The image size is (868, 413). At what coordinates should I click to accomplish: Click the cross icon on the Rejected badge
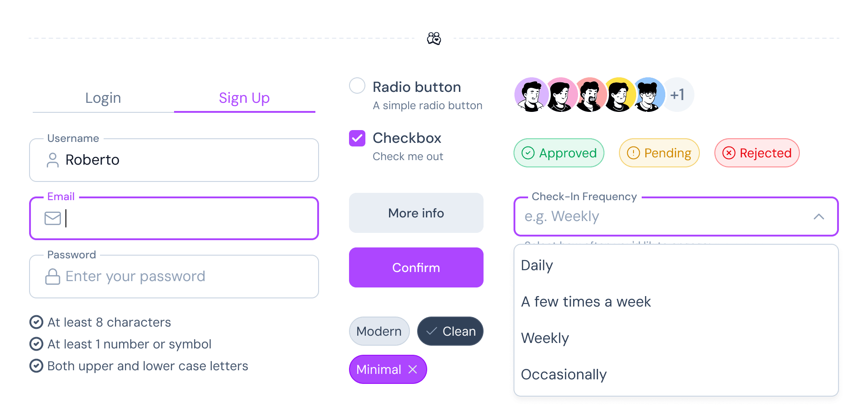coord(730,153)
